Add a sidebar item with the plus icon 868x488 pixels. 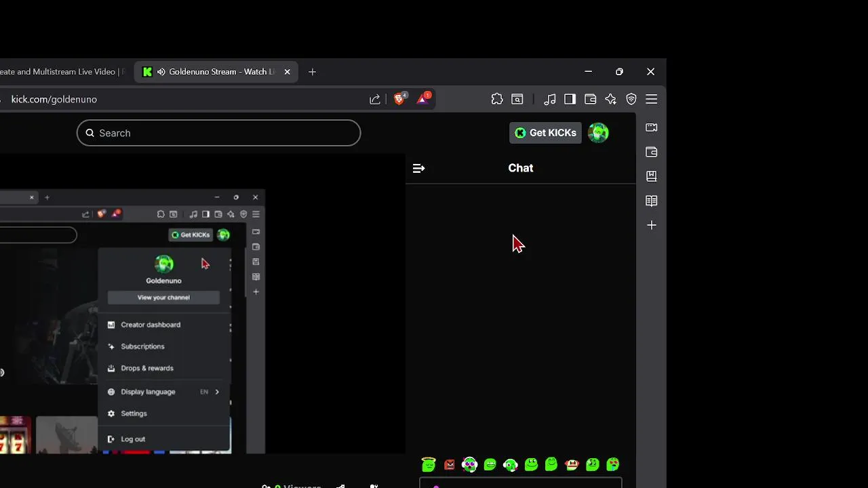pos(652,225)
